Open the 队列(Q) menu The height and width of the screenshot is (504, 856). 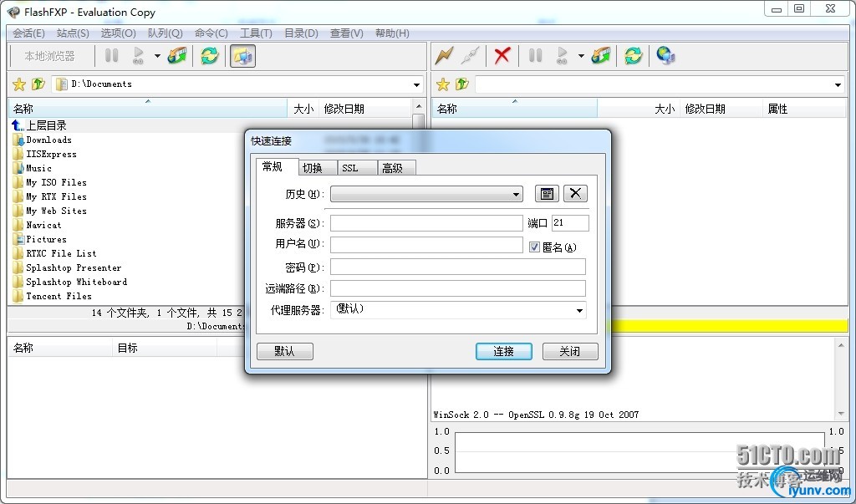[165, 33]
